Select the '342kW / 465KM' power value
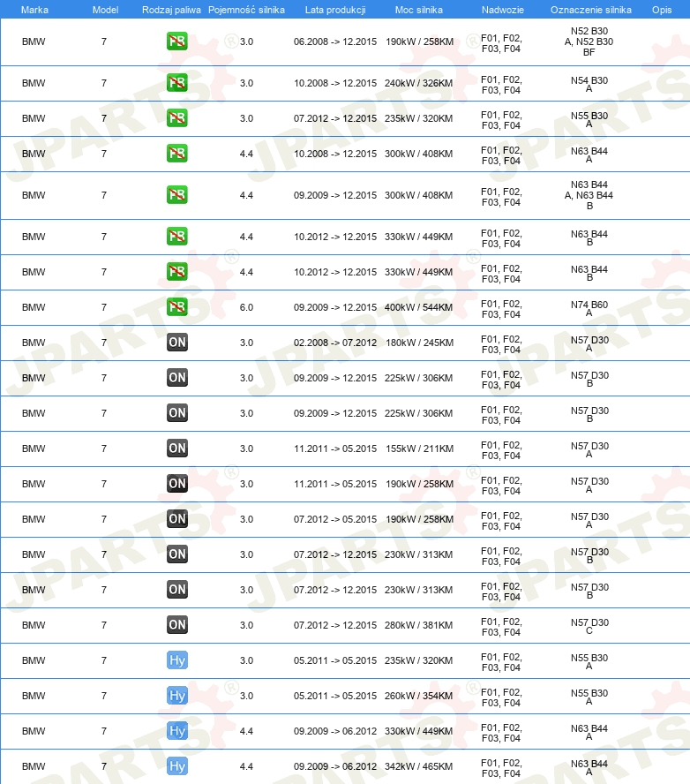690x784 pixels. tap(419, 766)
